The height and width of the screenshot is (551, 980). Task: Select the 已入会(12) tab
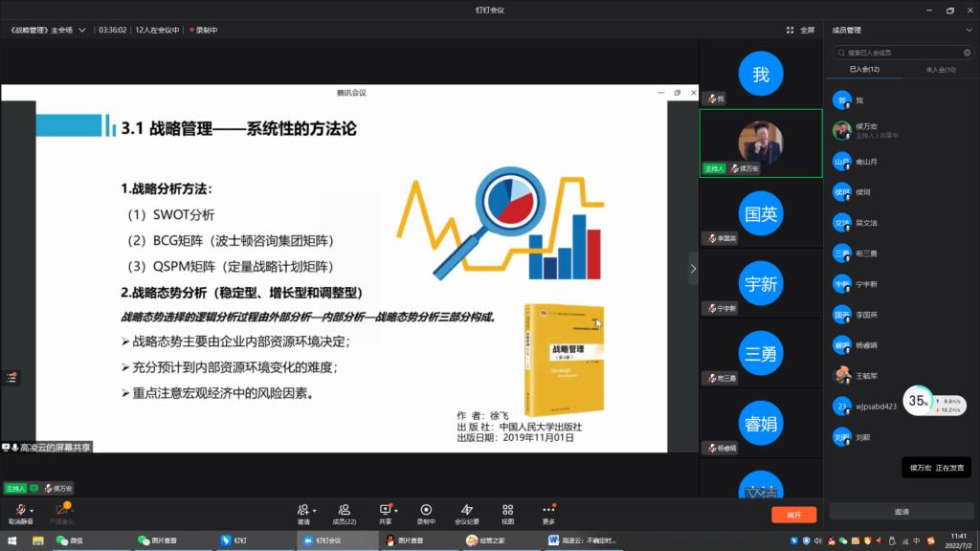(864, 70)
